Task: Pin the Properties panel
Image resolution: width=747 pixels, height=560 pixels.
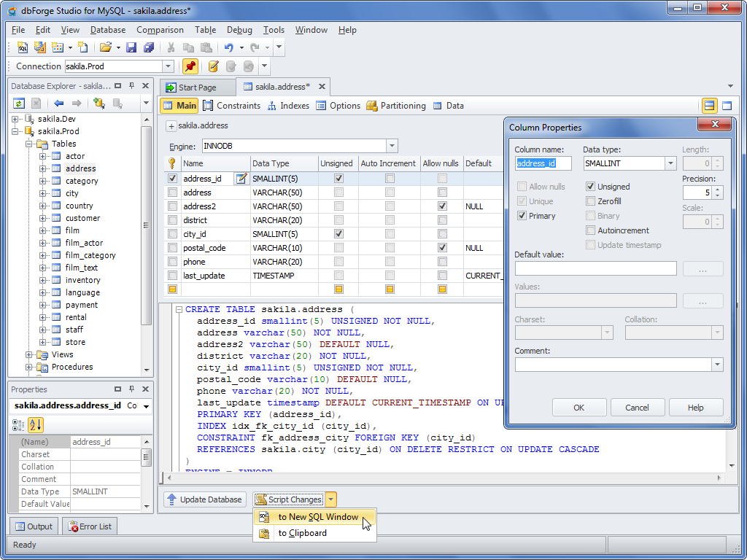Action: [132, 389]
